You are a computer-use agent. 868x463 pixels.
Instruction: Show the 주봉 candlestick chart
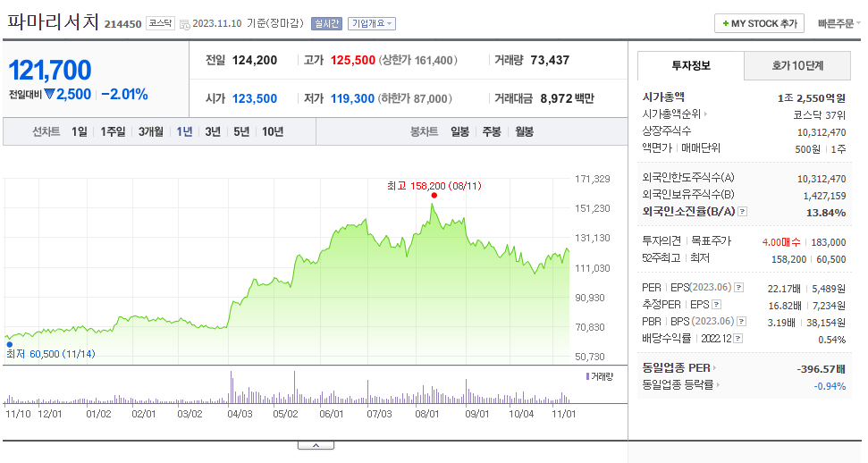492,131
